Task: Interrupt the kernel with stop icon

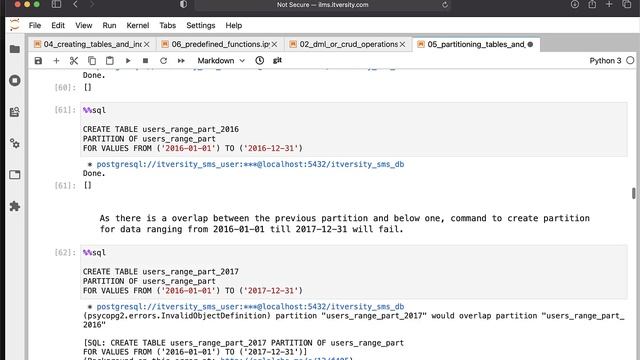Action: tap(145, 60)
